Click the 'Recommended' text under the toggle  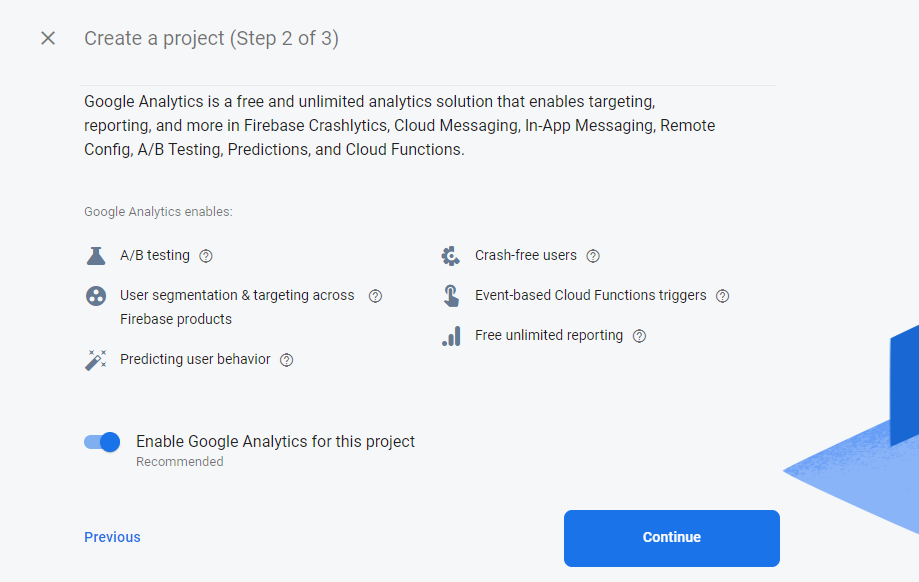(x=180, y=462)
